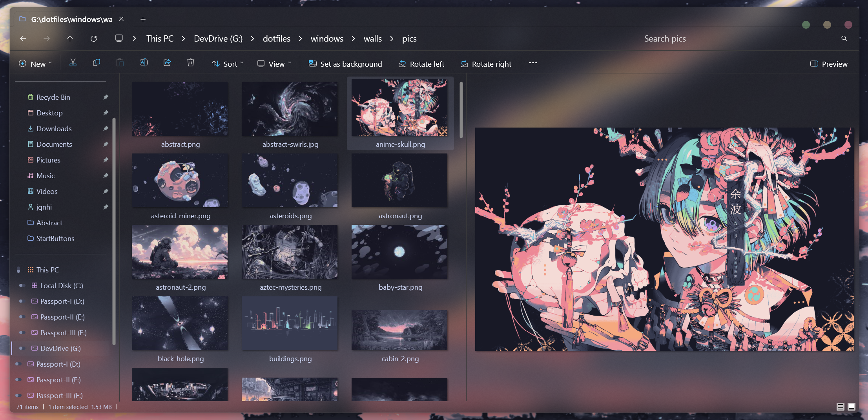Collapse the This PC tree node

pyautogui.click(x=18, y=270)
